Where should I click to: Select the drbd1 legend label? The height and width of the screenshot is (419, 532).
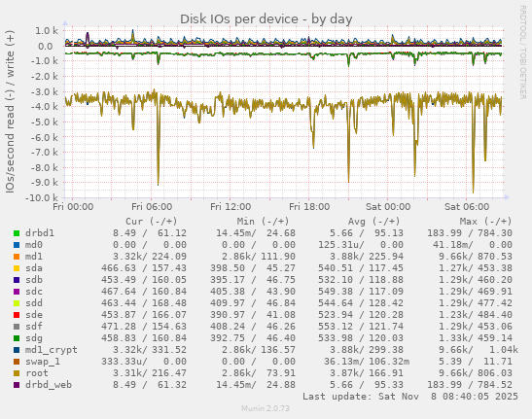tap(40, 233)
